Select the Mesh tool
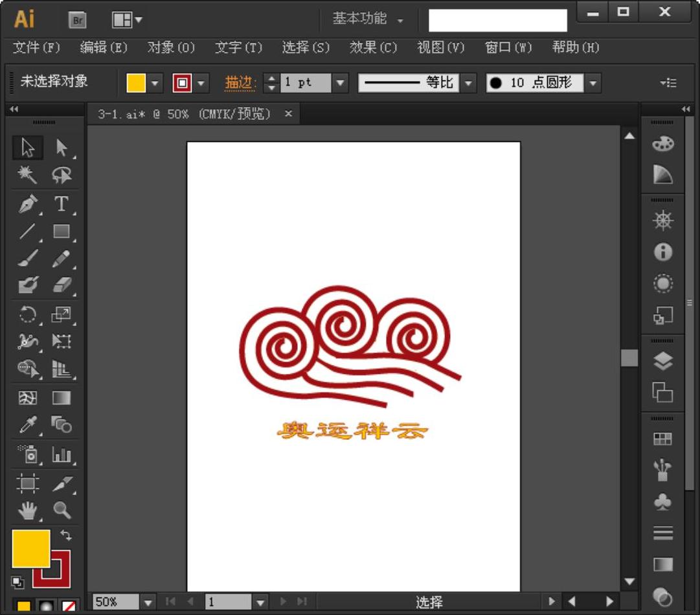Screen dimensions: 700x615 (28, 397)
